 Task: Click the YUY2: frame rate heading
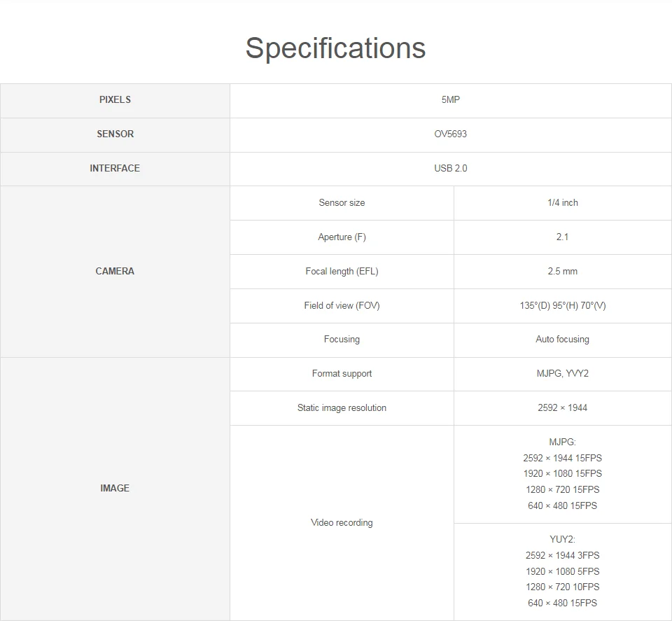(x=562, y=539)
